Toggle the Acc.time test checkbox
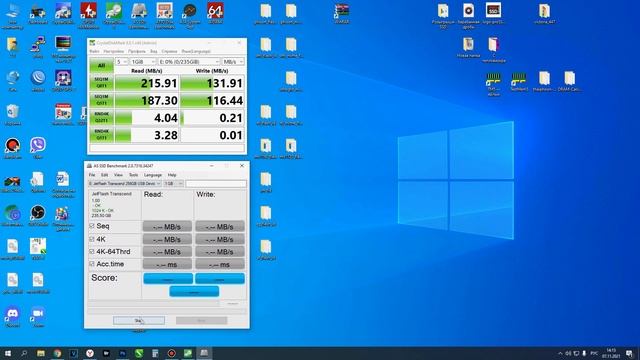The image size is (640, 360). pos(92,264)
